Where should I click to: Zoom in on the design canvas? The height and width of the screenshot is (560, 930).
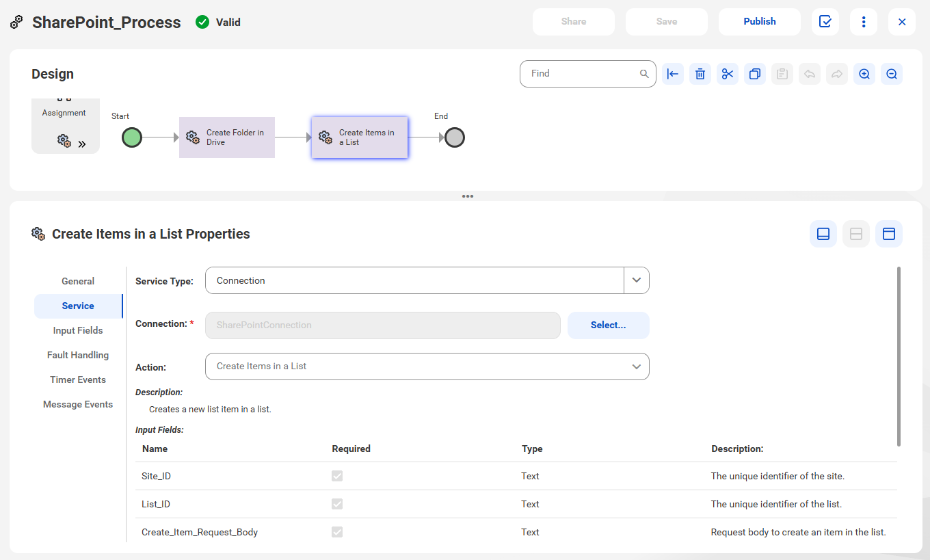pyautogui.click(x=864, y=74)
